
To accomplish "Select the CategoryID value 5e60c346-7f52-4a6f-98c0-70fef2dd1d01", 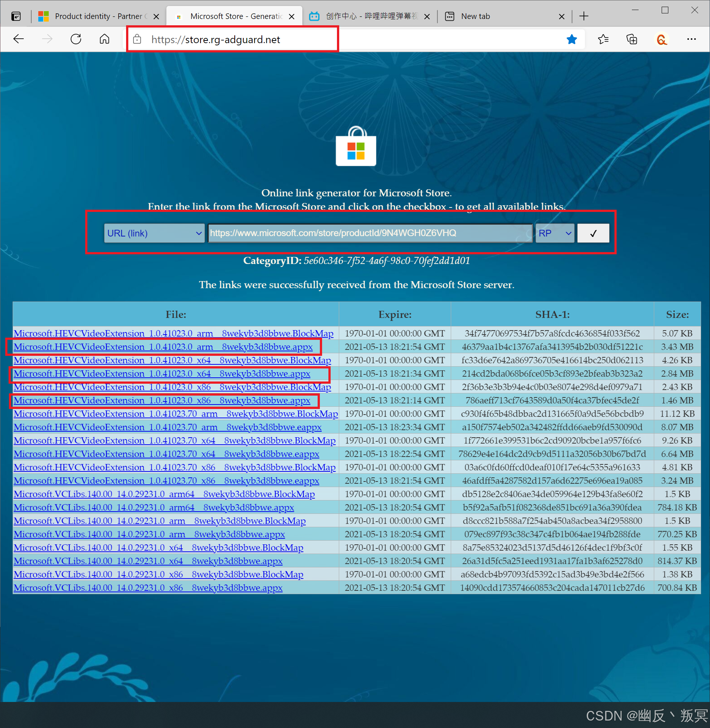I will coord(387,261).
